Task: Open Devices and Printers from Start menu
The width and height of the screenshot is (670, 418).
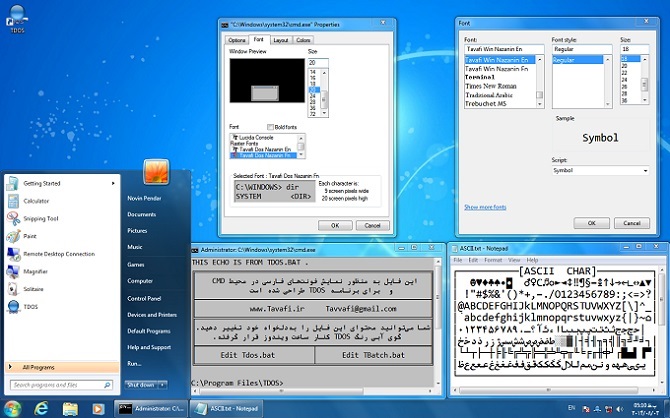Action: click(x=152, y=315)
